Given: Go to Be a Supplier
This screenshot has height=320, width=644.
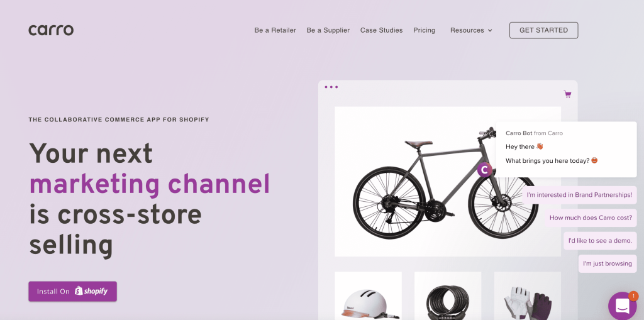Looking at the screenshot, I should 328,30.
